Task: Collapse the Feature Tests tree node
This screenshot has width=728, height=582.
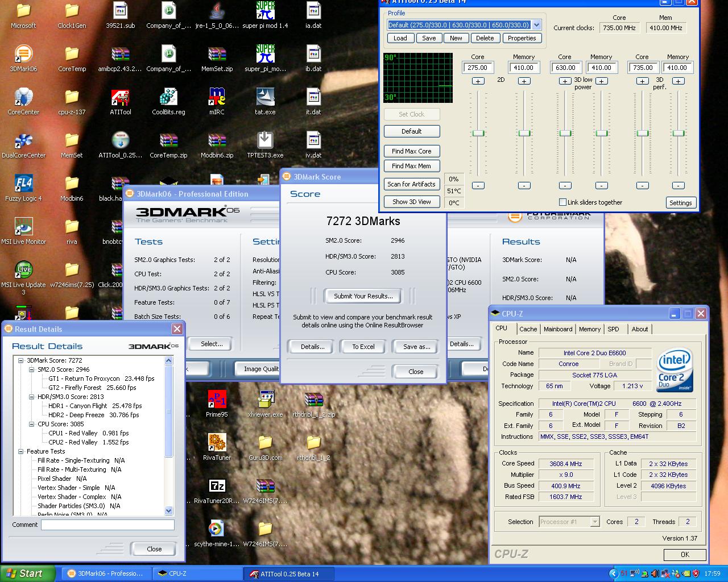Action: (x=21, y=451)
